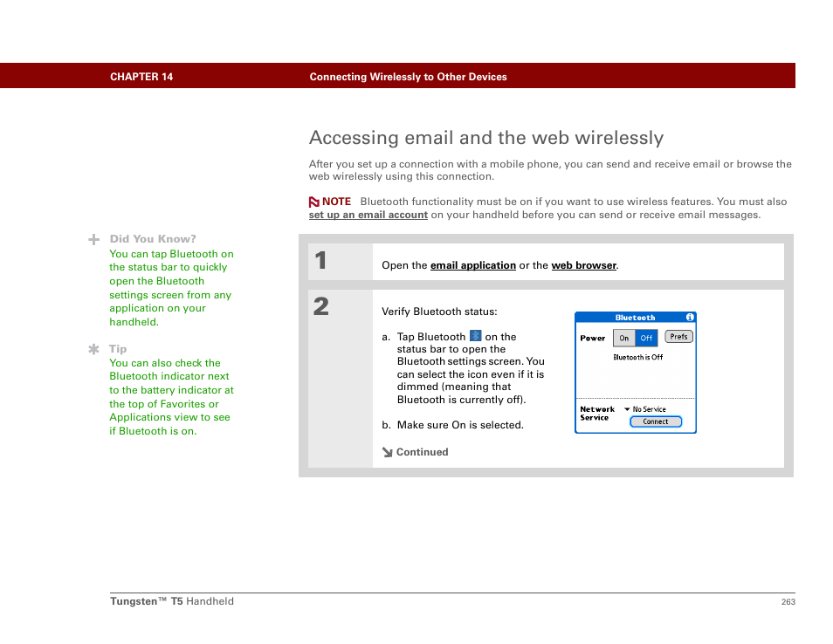Click the 'Continued' text

coord(423,452)
